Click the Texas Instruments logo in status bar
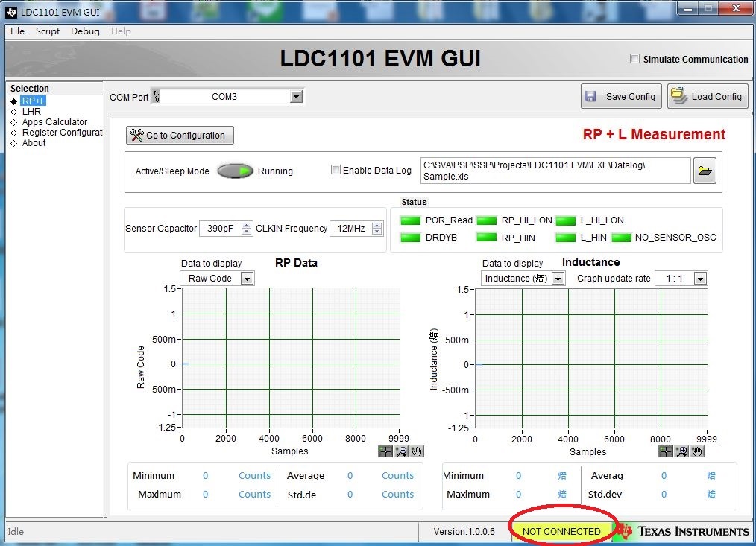Screen dimensions: 756x546 [683, 531]
